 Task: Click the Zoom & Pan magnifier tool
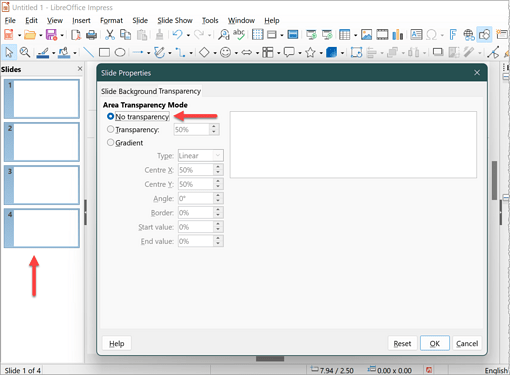25,52
